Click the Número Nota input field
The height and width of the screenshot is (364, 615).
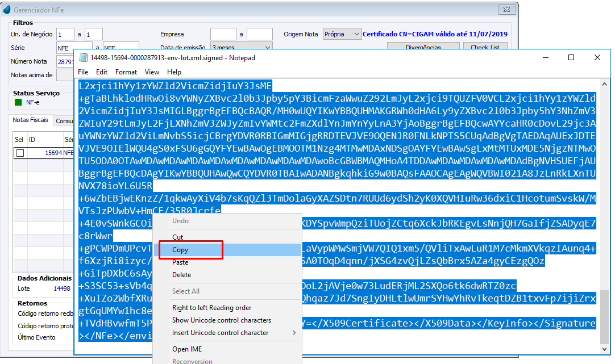[x=65, y=61]
